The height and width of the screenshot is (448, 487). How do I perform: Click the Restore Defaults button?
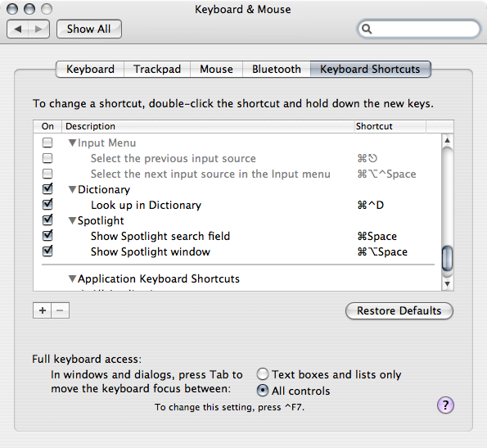(399, 310)
